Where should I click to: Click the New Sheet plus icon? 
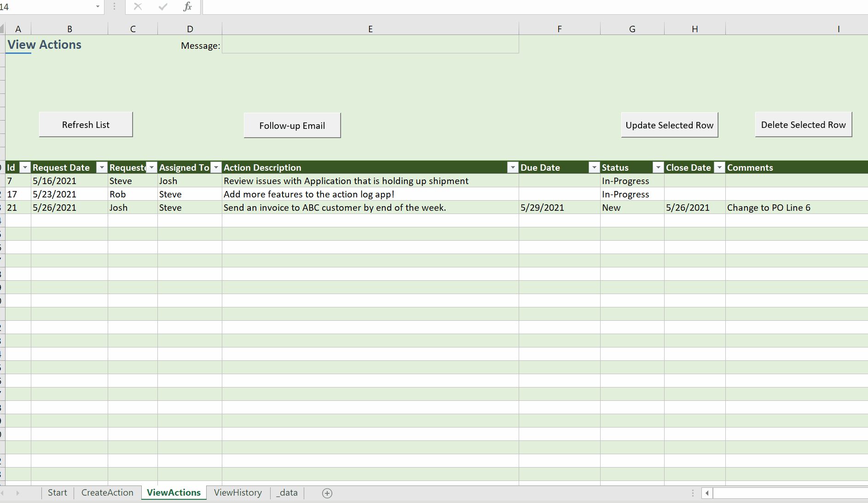[328, 493]
